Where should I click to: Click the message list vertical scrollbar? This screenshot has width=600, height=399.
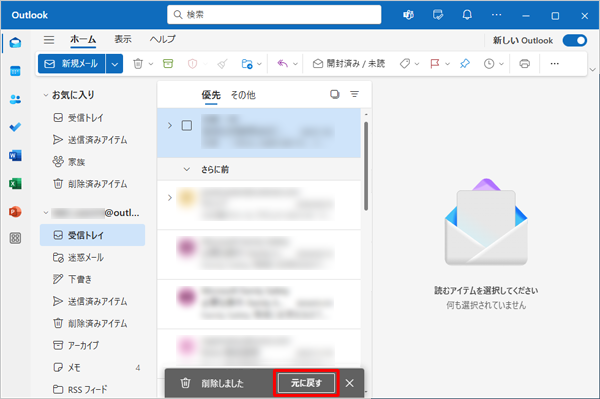click(x=366, y=166)
